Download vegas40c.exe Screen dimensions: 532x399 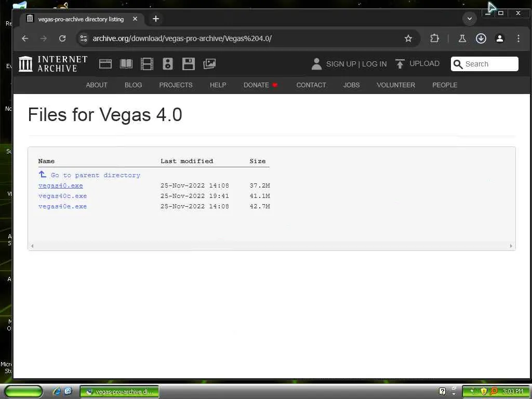[x=62, y=196]
